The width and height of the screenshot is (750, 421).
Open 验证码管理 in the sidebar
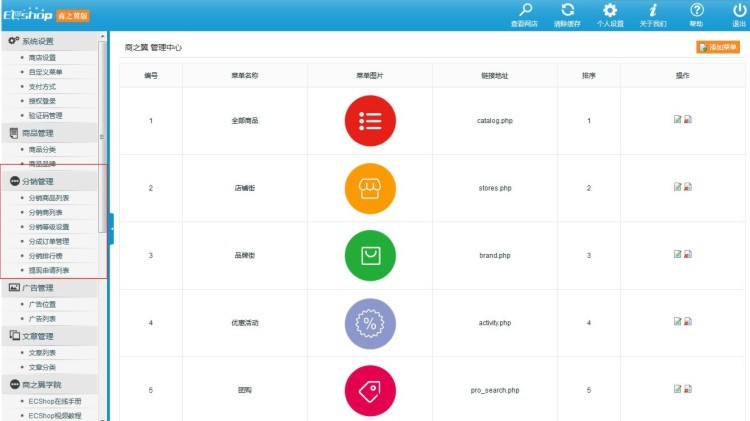(x=45, y=115)
